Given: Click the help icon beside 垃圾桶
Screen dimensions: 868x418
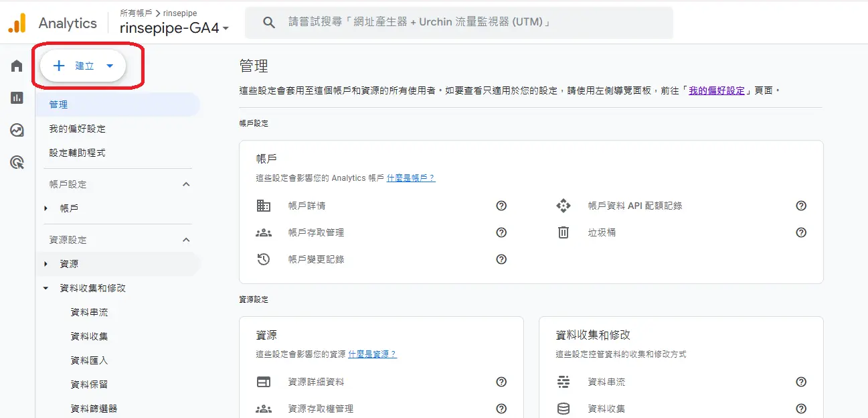Looking at the screenshot, I should [800, 232].
